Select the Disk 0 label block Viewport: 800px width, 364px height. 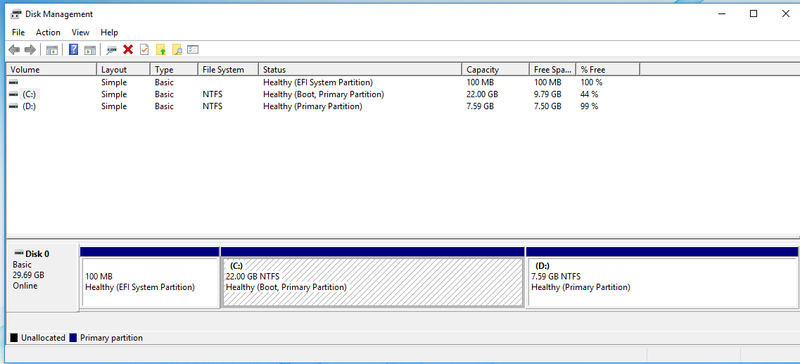point(43,278)
